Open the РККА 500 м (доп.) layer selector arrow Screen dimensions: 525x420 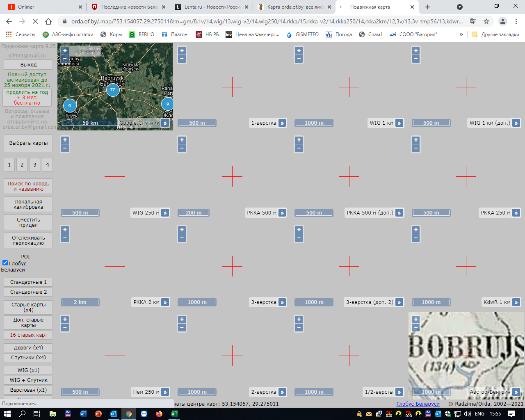[x=399, y=213]
